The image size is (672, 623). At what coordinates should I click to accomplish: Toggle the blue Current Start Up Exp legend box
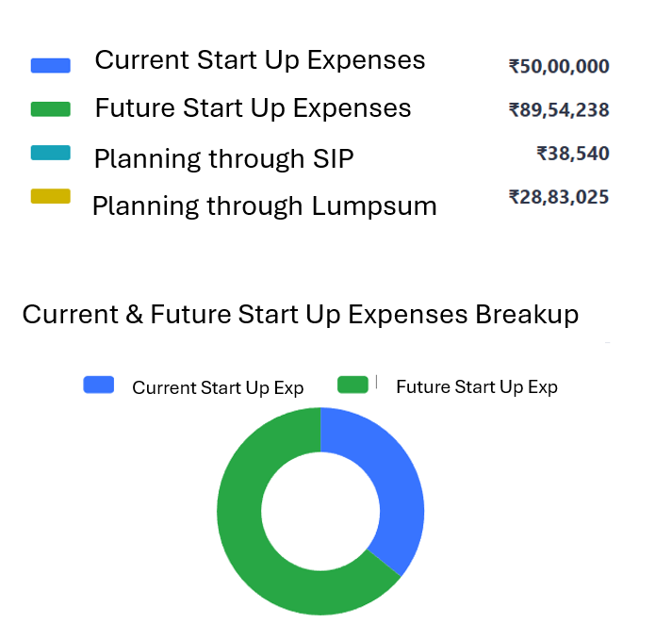[99, 385]
